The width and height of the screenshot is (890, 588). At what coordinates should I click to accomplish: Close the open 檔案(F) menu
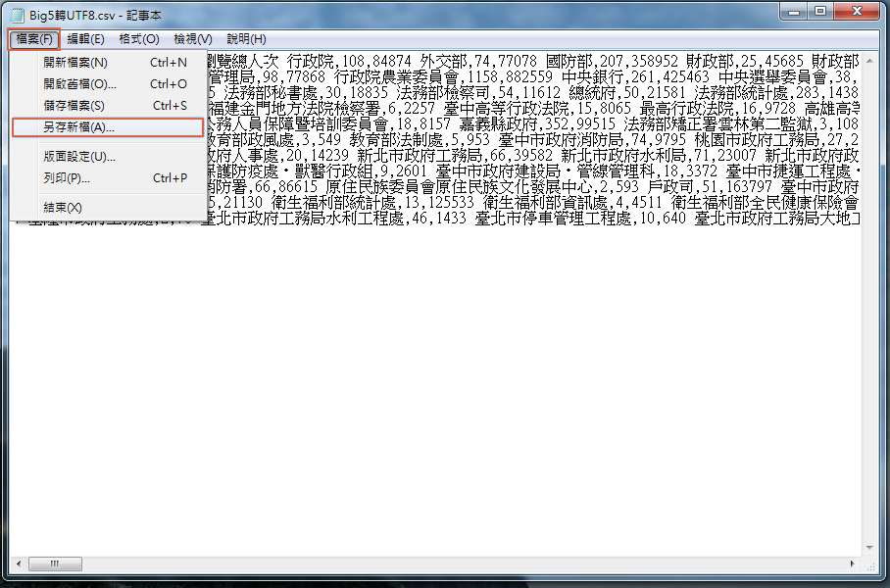[34, 39]
